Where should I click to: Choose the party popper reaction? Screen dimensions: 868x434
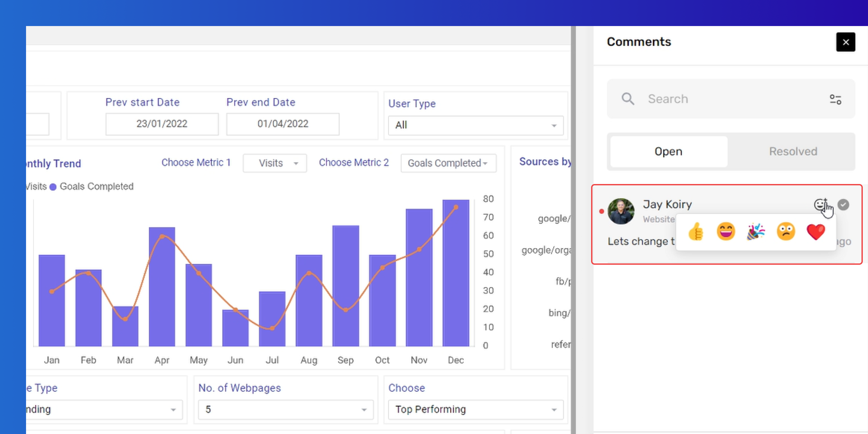tap(755, 232)
